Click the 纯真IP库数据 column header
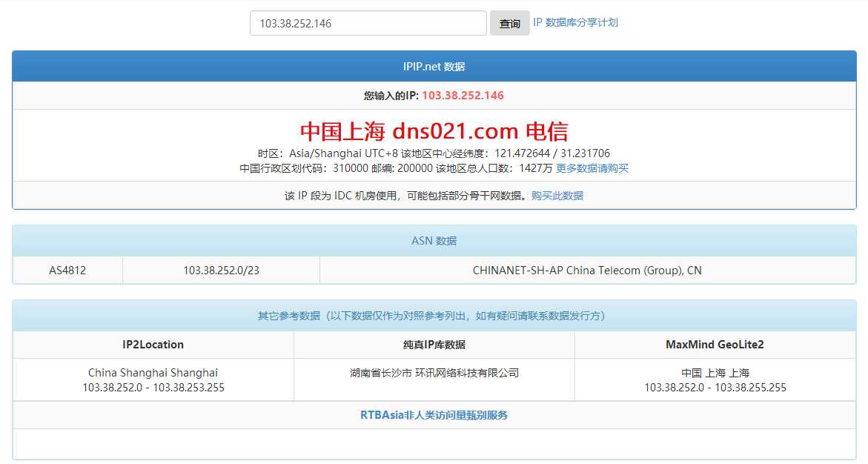This screenshot has width=868, height=464. point(434,345)
